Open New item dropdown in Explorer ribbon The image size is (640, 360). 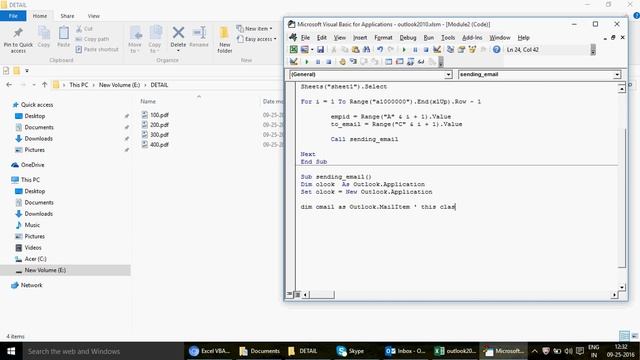point(254,29)
